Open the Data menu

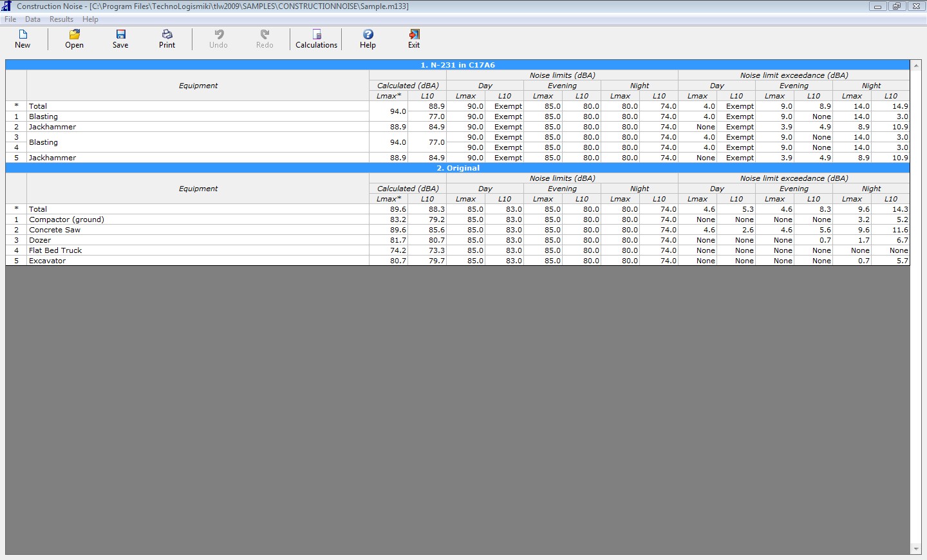coord(33,19)
